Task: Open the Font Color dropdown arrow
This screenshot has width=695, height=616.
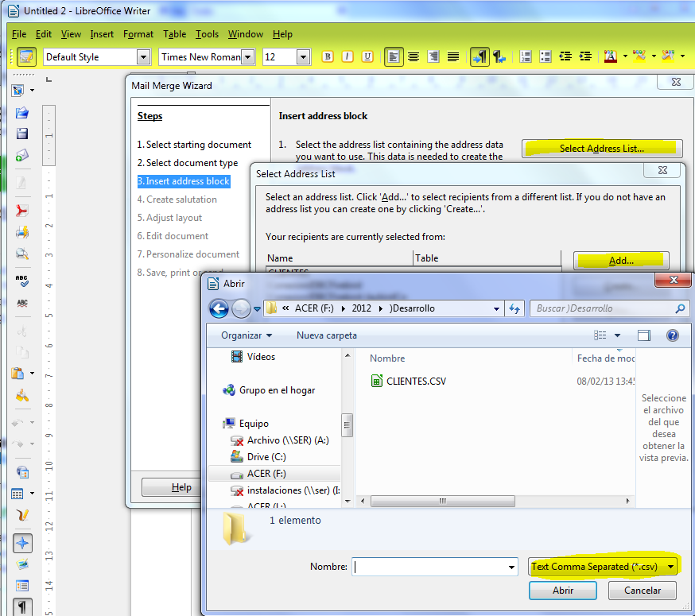Action: click(625, 56)
